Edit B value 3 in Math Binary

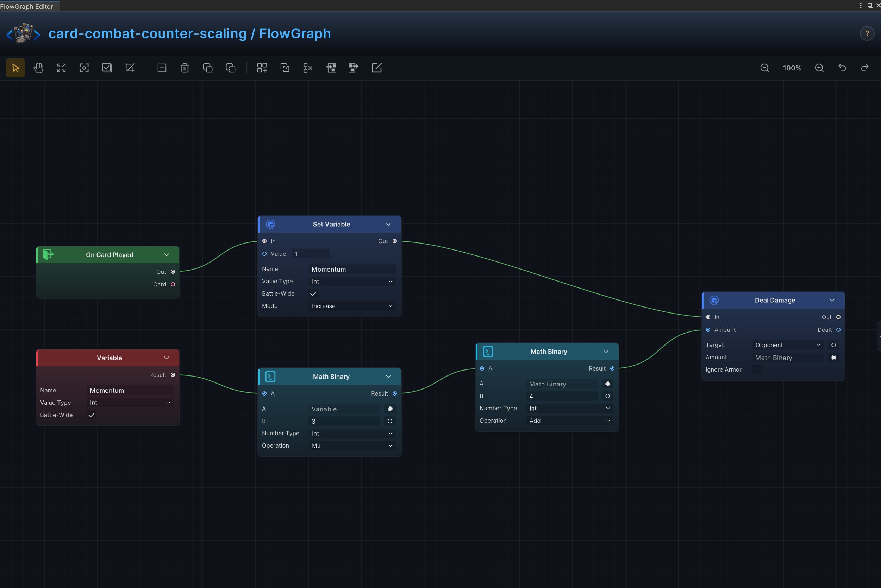click(344, 422)
